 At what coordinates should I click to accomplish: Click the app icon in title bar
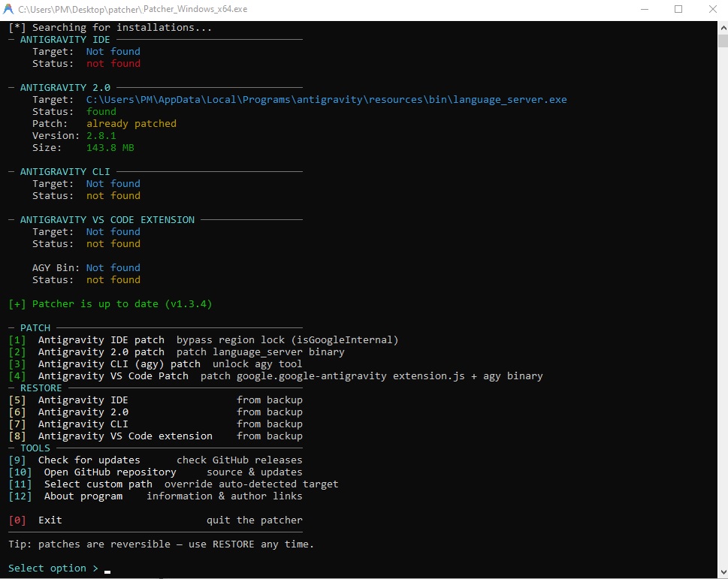(8, 9)
